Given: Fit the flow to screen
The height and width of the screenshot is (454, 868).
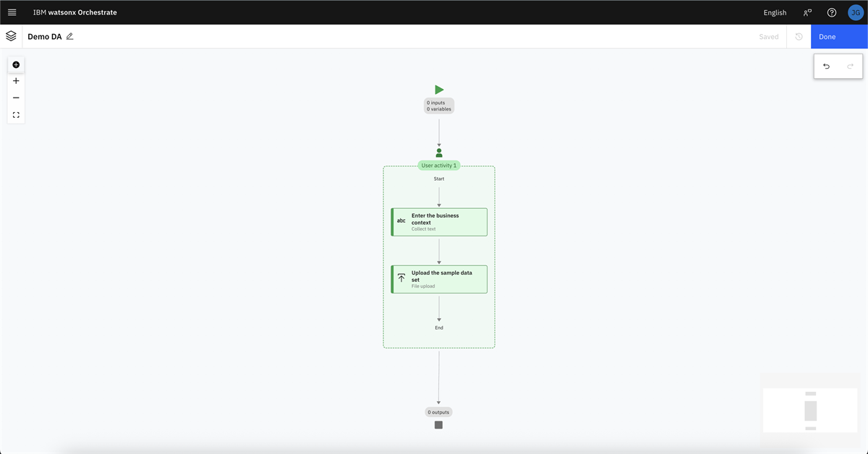Looking at the screenshot, I should pyautogui.click(x=16, y=115).
